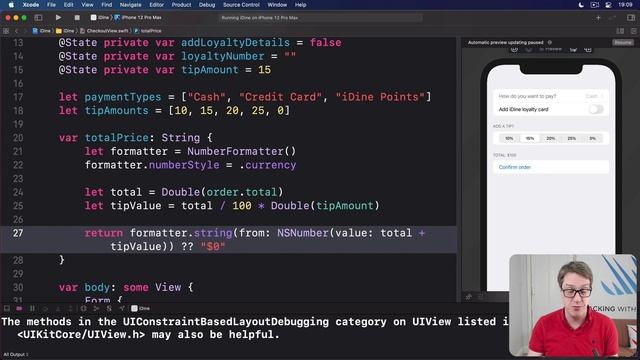
Task: Open the Source Control menu
Action: tap(241, 5)
